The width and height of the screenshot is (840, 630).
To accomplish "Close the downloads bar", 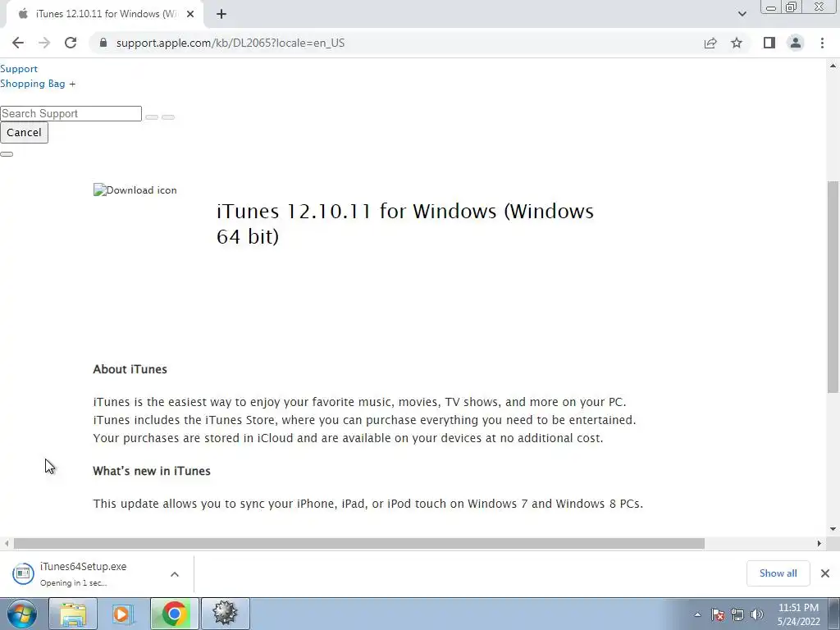I will [825, 573].
